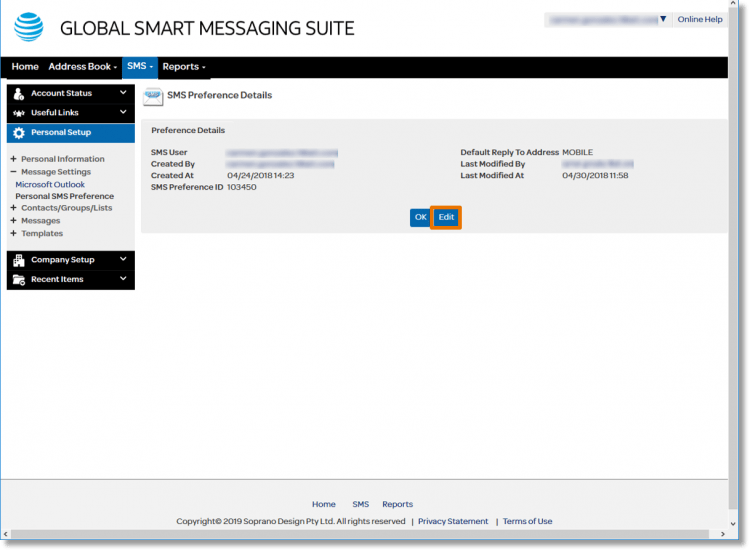This screenshot has width=750, height=551.
Task: Click the SMS Preference Details title
Action: pos(220,95)
